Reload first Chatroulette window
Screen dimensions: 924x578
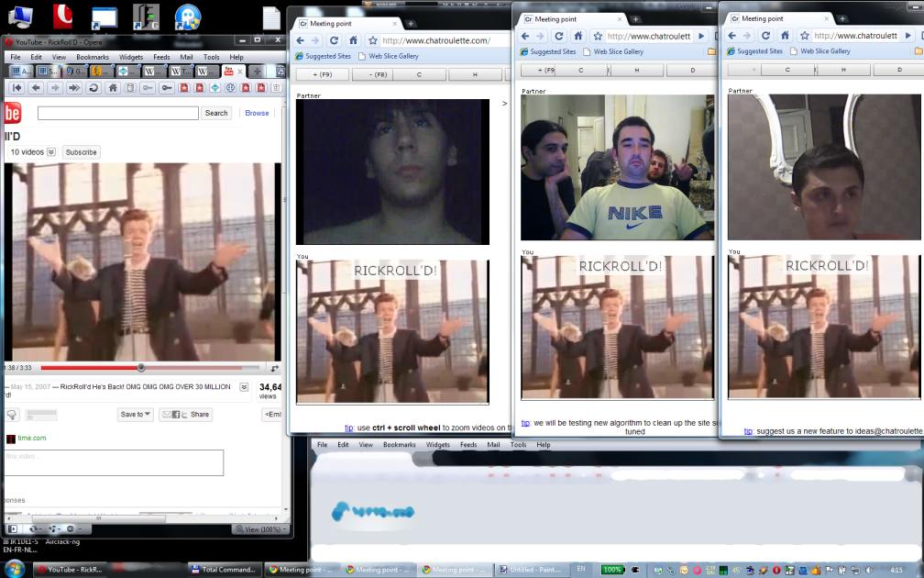[x=334, y=40]
